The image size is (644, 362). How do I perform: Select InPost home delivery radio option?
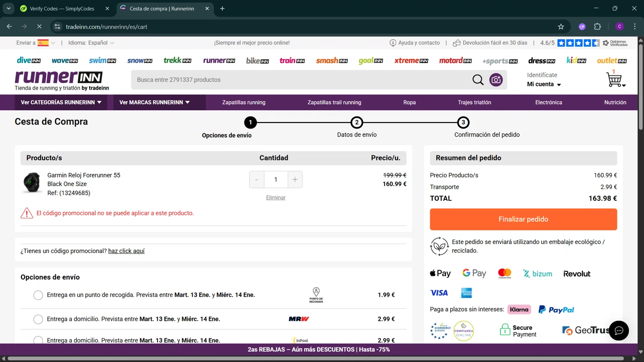point(38,340)
